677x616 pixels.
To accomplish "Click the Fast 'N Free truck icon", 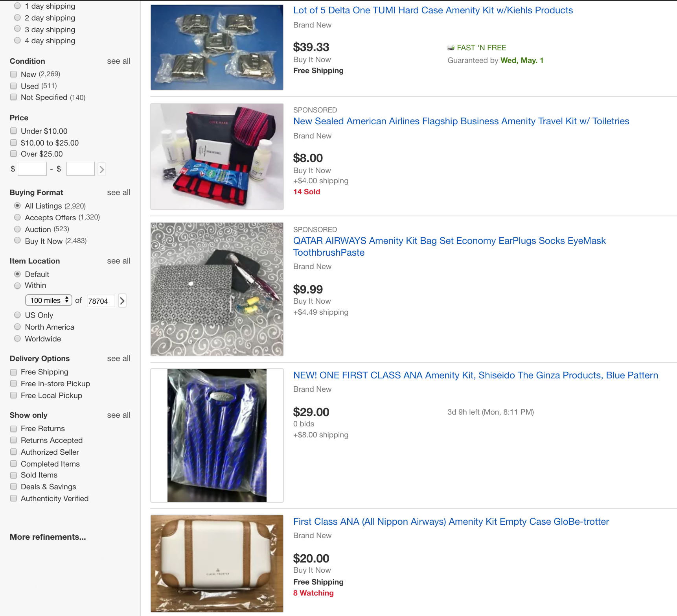I will (451, 48).
